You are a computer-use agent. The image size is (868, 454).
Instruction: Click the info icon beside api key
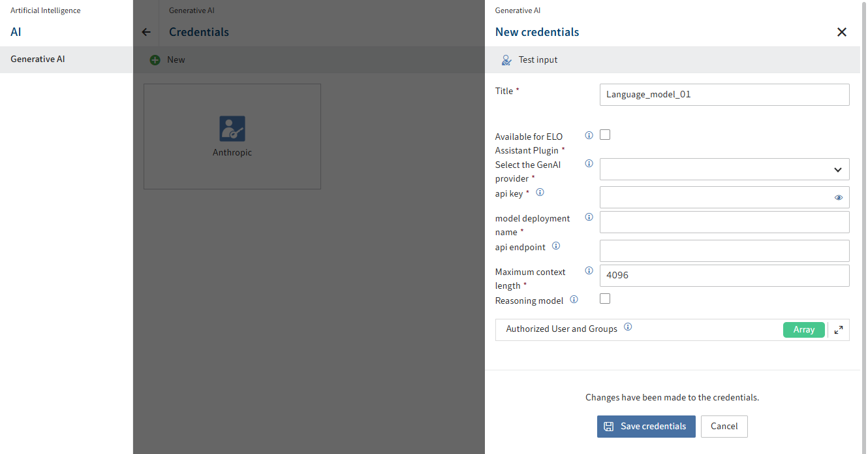tap(540, 192)
